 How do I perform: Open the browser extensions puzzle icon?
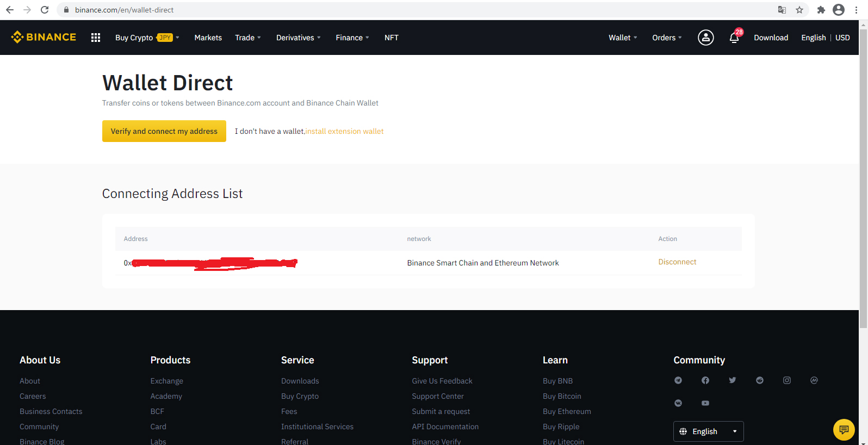[821, 10]
